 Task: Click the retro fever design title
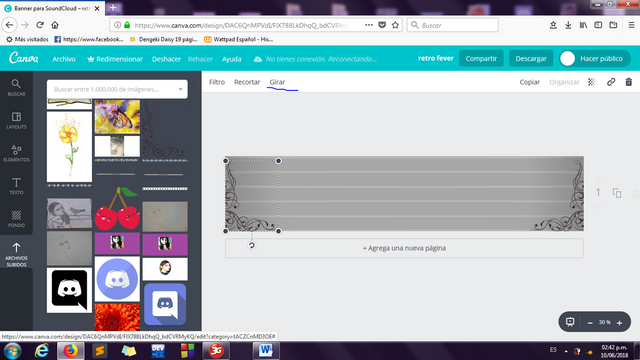click(436, 58)
